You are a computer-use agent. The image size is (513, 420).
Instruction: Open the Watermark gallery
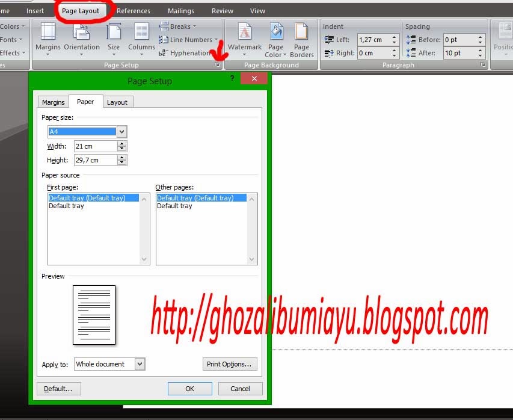coord(245,39)
